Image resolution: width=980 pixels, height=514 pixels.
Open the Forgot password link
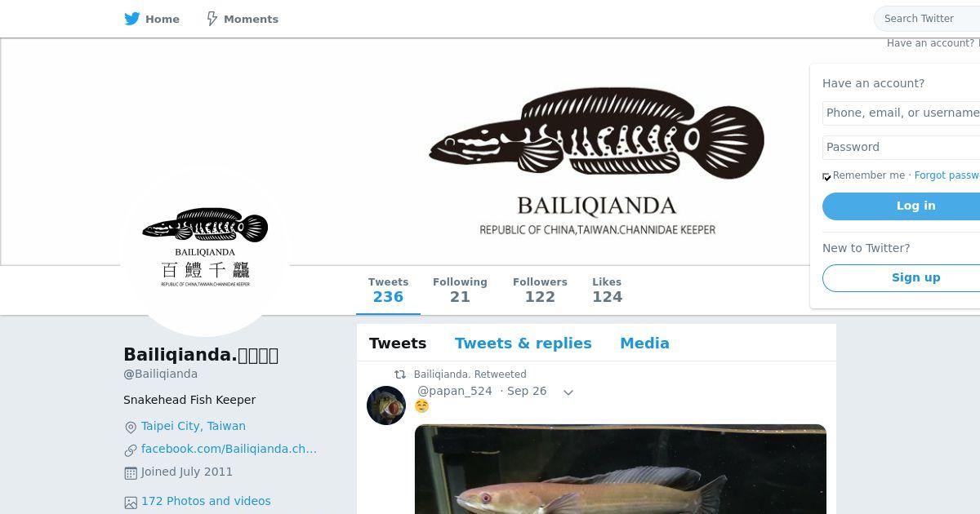[947, 175]
